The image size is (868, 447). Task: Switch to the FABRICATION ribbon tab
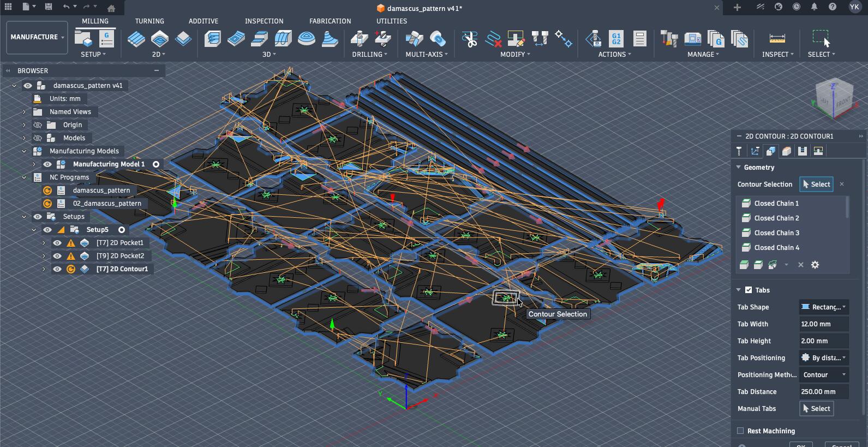pos(330,21)
